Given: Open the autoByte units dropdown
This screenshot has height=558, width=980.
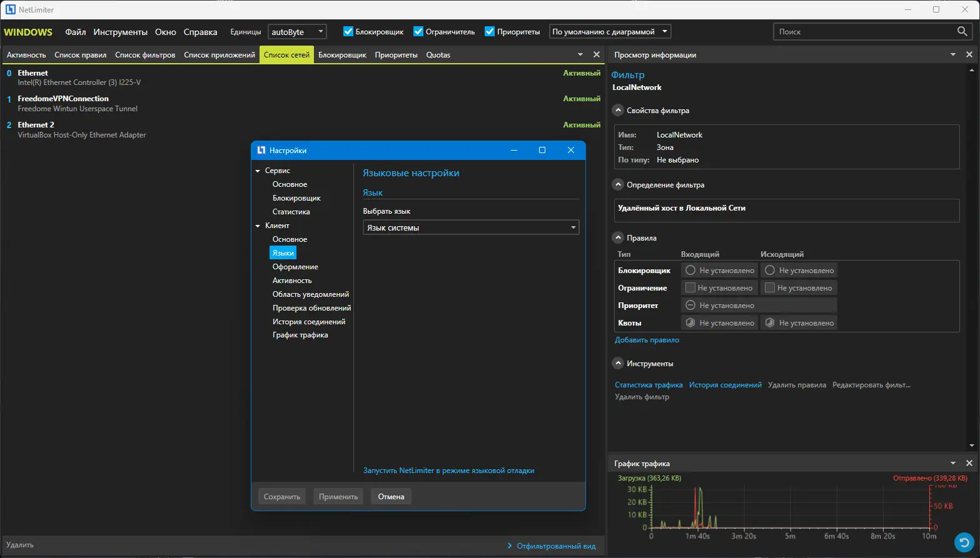Looking at the screenshot, I should click(298, 32).
